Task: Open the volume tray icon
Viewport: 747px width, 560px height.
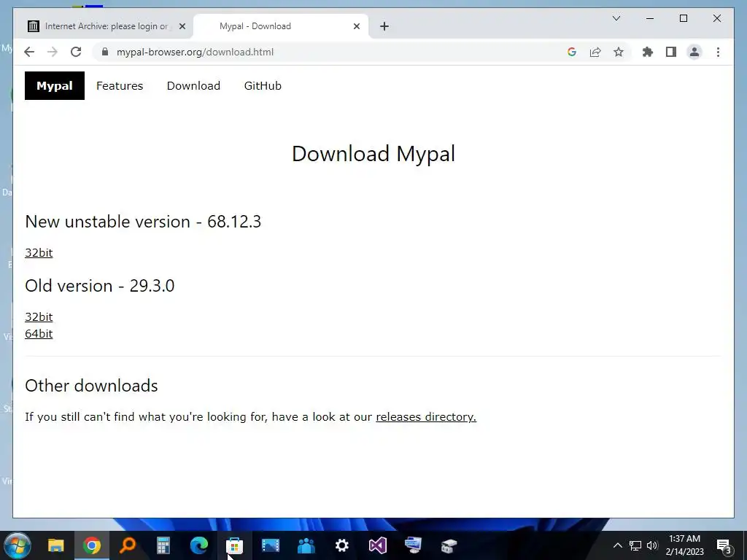Action: point(652,545)
